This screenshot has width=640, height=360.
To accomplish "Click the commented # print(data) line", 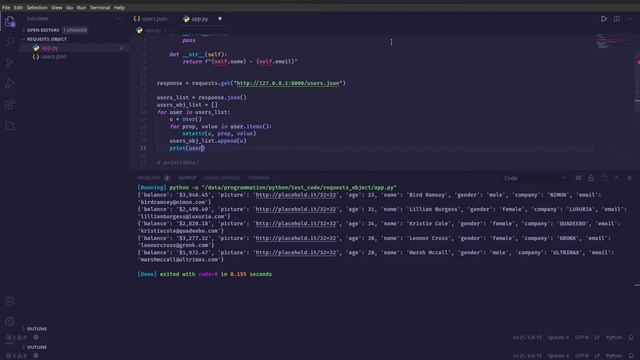I will (178, 162).
